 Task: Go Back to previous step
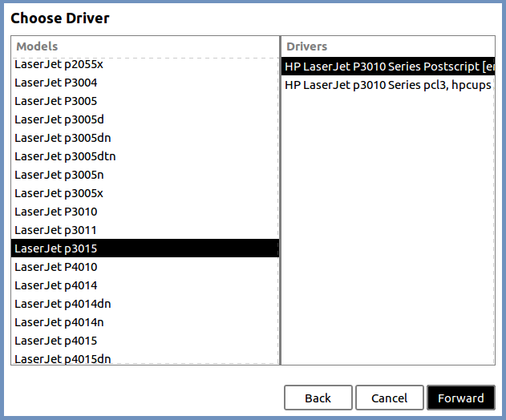[318, 398]
